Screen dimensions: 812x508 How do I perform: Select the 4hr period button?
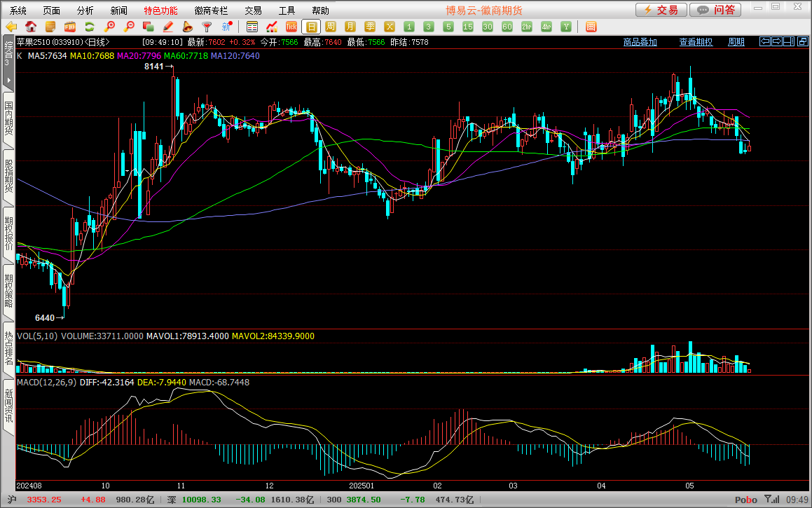[547, 27]
